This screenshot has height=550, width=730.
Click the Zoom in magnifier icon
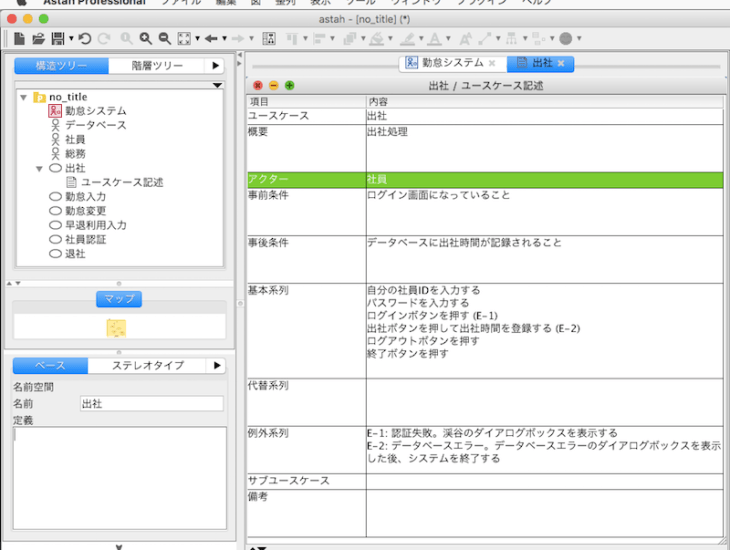pos(146,38)
